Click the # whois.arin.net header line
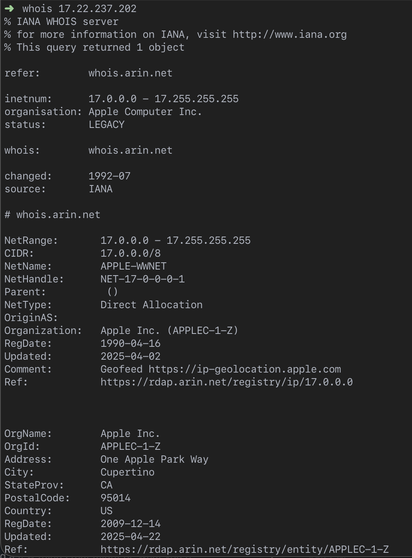 tap(52, 215)
